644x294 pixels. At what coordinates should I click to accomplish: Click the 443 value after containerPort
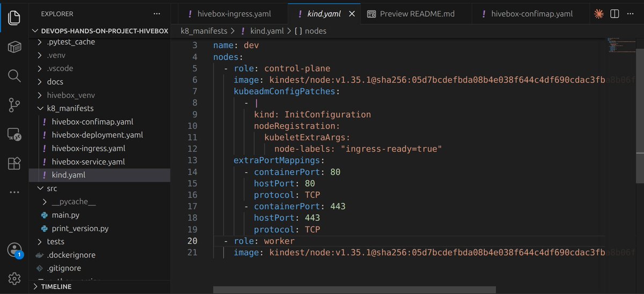point(338,206)
